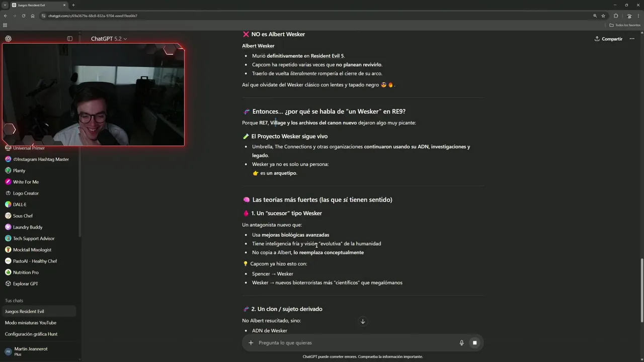
Task: Click the Chrome back arrow
Action: (6, 16)
